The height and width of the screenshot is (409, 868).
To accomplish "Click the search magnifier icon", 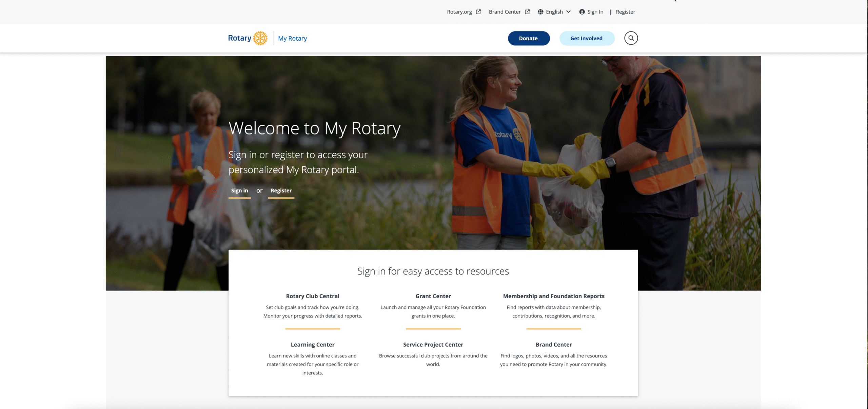I will [x=631, y=38].
